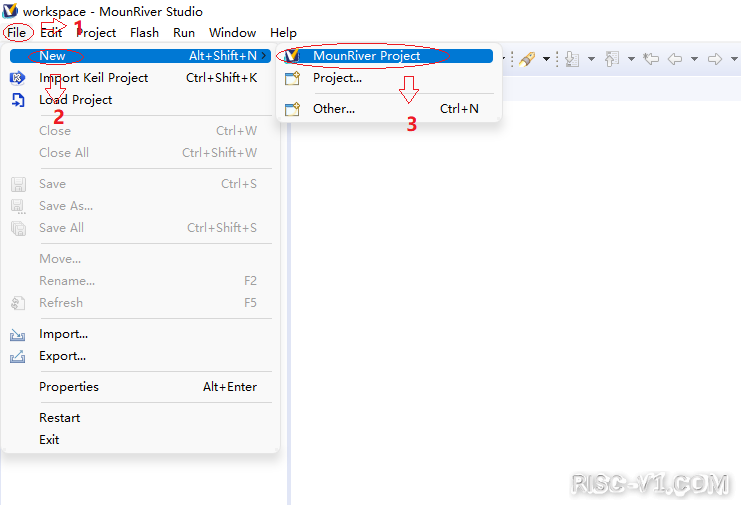Click the Export... icon

click(x=17, y=357)
